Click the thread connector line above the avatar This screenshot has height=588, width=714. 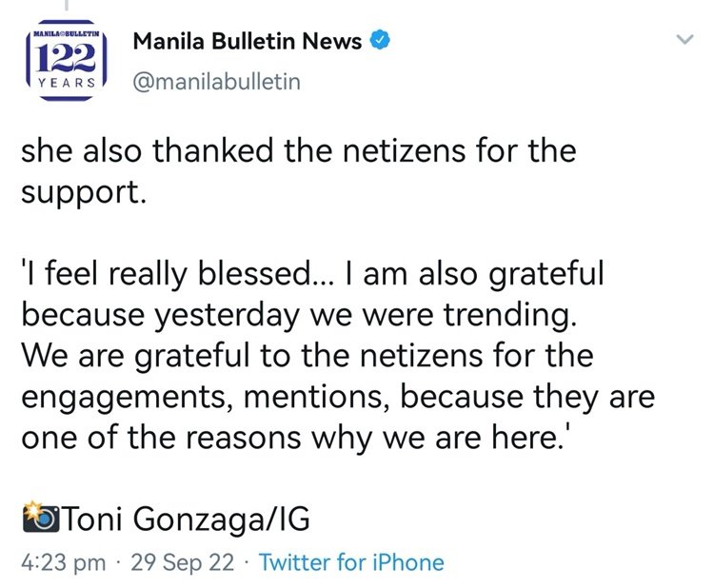click(67, 5)
